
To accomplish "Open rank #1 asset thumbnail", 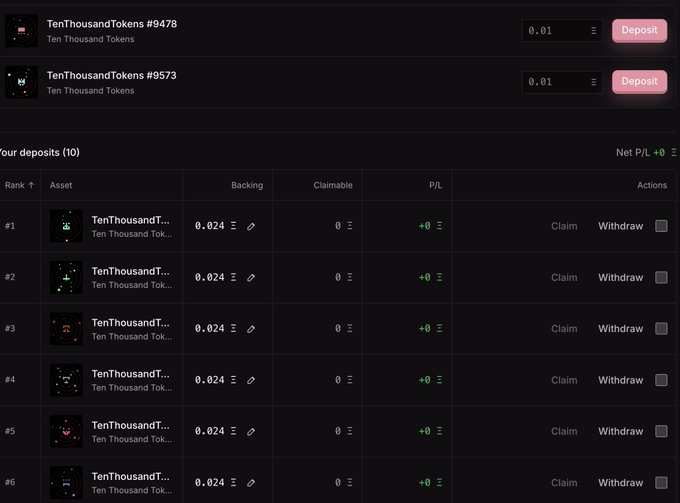I will point(66,226).
